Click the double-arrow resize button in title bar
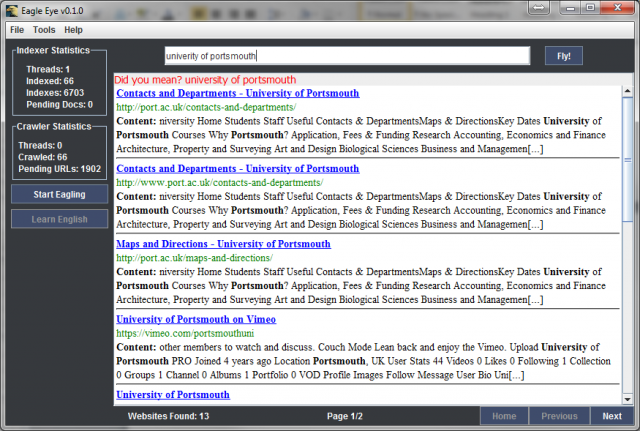 [x=539, y=8]
